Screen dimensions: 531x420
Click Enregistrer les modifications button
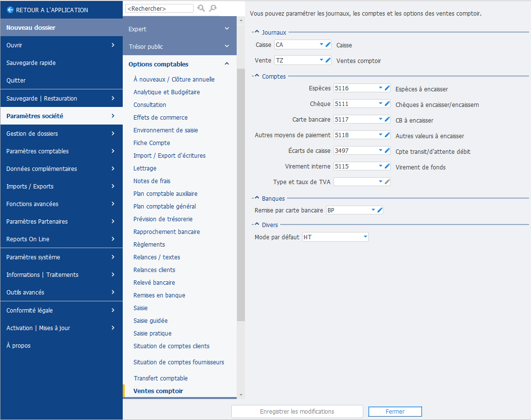tap(297, 412)
